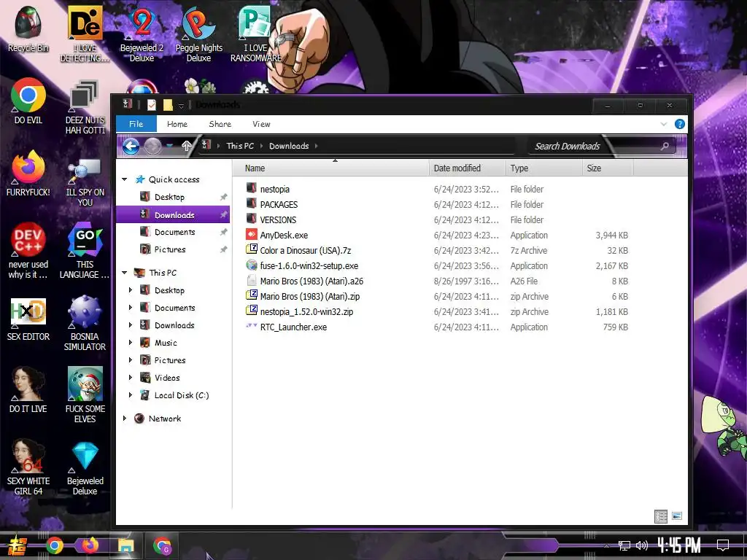
Task: Click Downloads breadcrumb in address bar
Action: pos(289,146)
